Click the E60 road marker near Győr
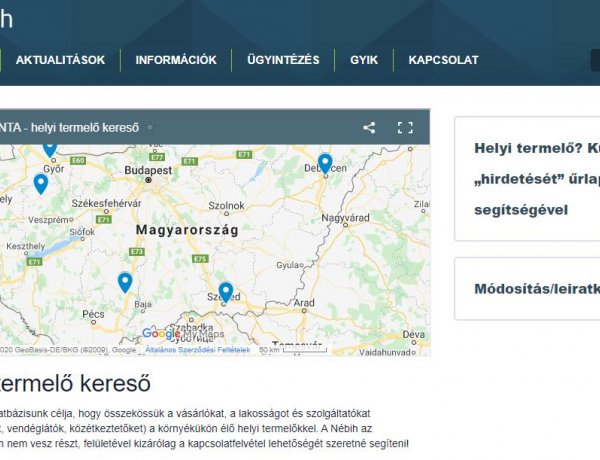600x460 pixels. click(x=78, y=161)
